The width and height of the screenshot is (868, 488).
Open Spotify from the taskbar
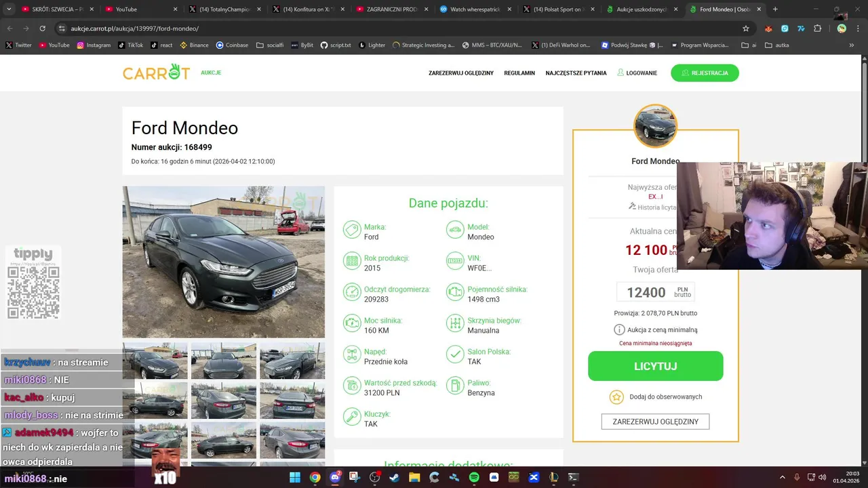click(x=474, y=477)
